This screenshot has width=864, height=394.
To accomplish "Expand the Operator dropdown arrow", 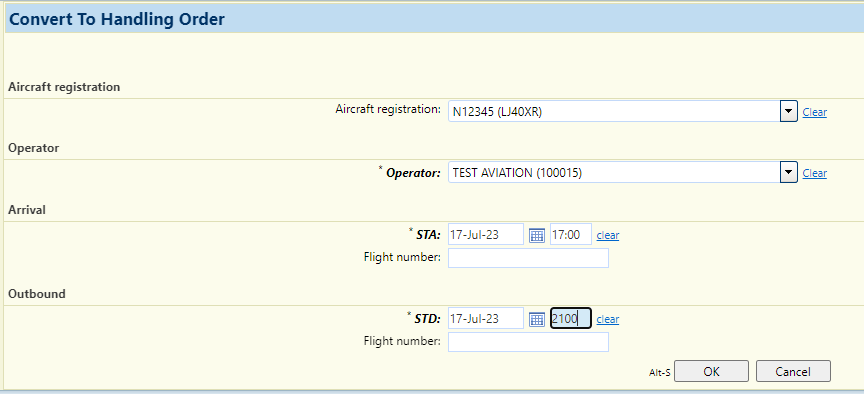I will 789,172.
